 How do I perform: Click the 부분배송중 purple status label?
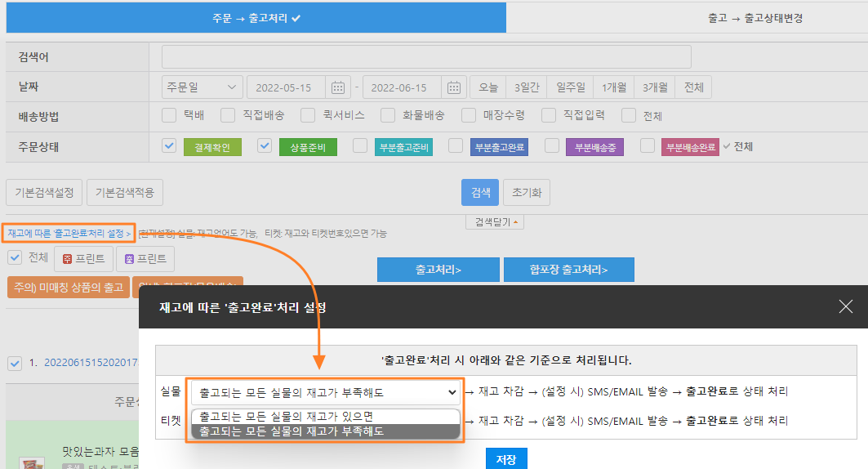[x=595, y=147]
